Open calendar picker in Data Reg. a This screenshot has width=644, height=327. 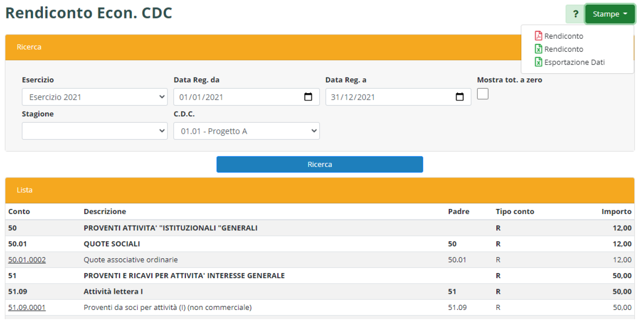[459, 97]
